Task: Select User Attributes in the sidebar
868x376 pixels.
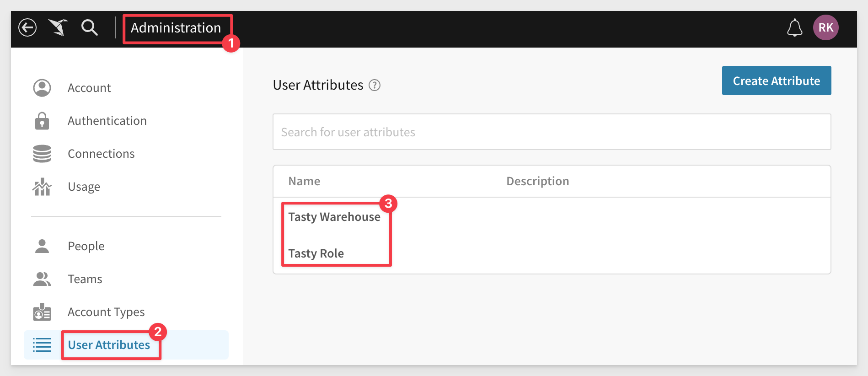Action: pos(109,345)
